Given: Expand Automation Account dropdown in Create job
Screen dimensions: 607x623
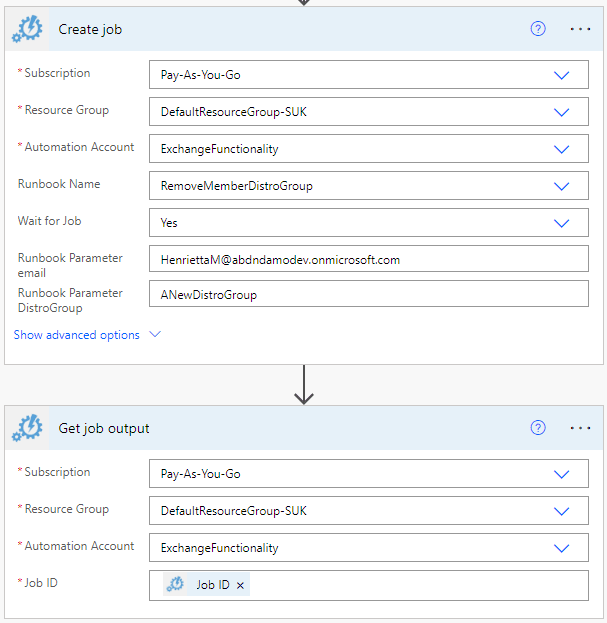Looking at the screenshot, I should pyautogui.click(x=561, y=149).
